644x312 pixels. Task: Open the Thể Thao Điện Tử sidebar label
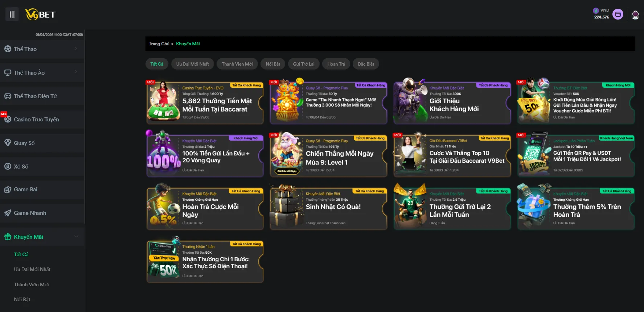pos(35,96)
